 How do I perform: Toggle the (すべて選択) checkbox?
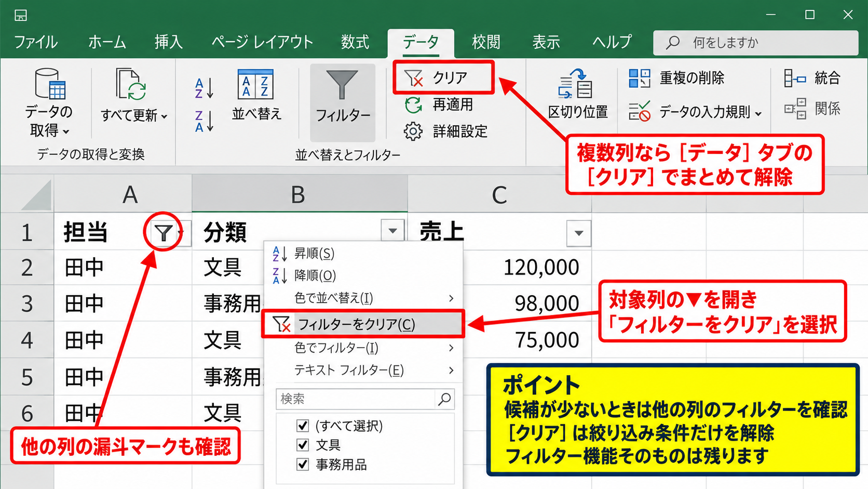pyautogui.click(x=303, y=426)
